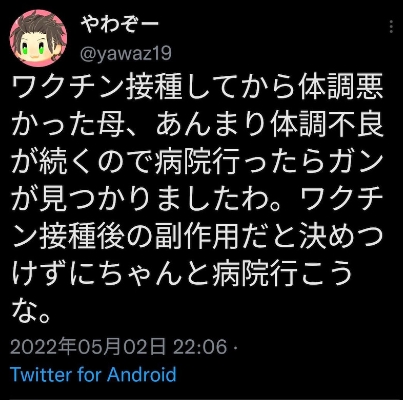Click the 2022年05月02日 date in the timestamp
Viewport: 403px width, 400px height.
(88, 347)
